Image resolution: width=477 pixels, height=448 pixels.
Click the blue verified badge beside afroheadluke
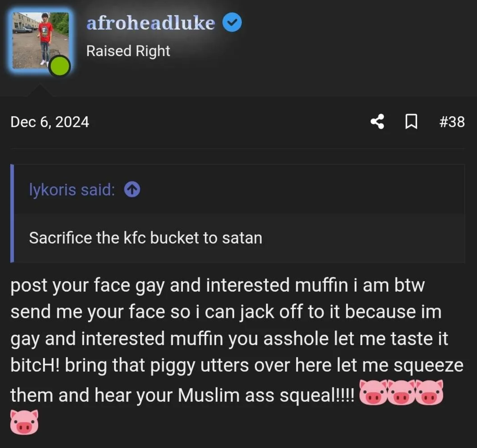click(x=232, y=22)
